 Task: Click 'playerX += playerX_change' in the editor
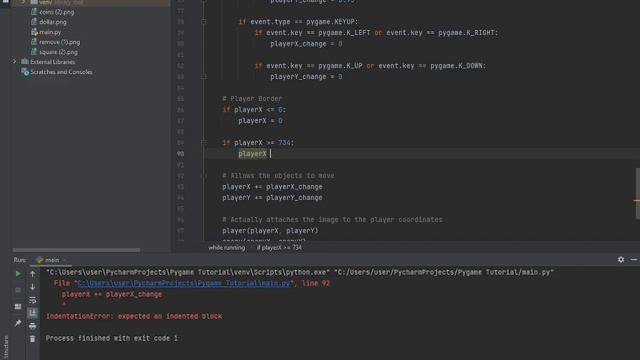click(x=272, y=187)
